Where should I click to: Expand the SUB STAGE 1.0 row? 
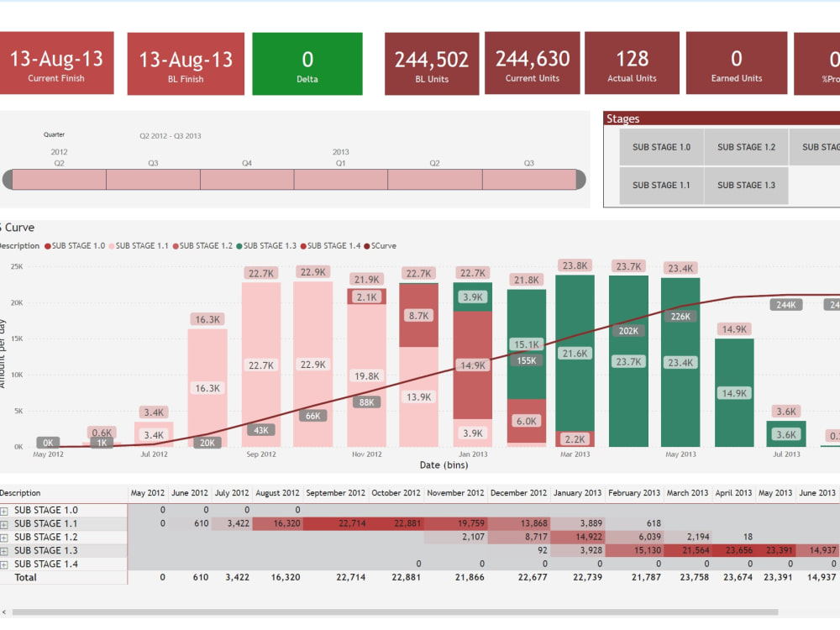click(3, 511)
